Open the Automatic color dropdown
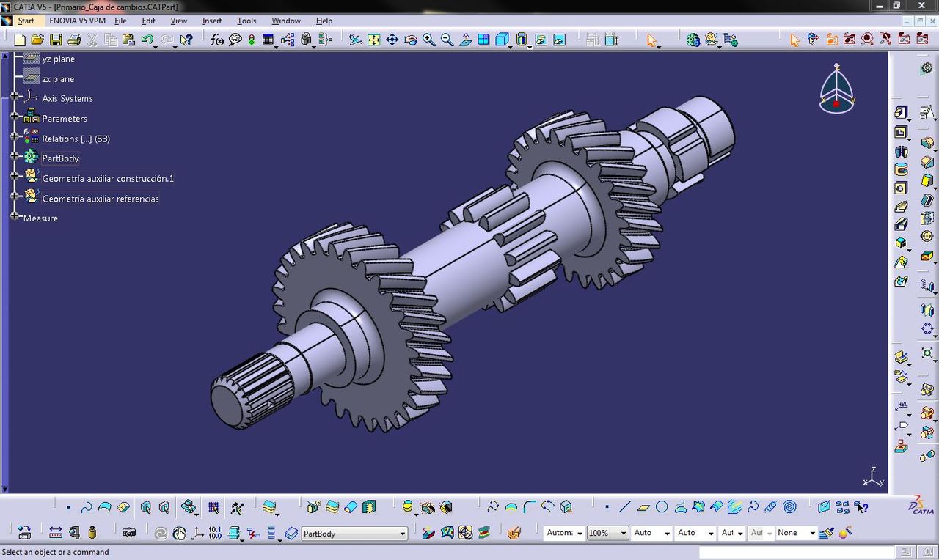This screenshot has width=939, height=560. [x=579, y=533]
